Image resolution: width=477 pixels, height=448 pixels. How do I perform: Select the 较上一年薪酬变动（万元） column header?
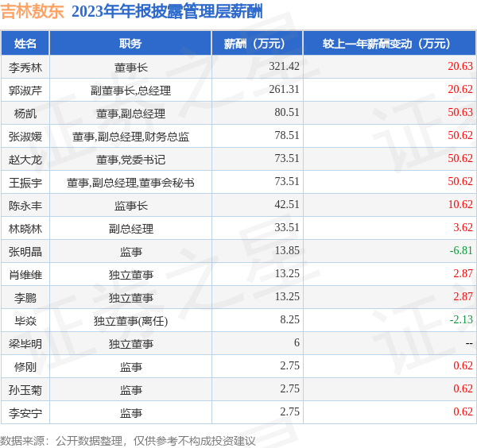pyautogui.click(x=390, y=44)
